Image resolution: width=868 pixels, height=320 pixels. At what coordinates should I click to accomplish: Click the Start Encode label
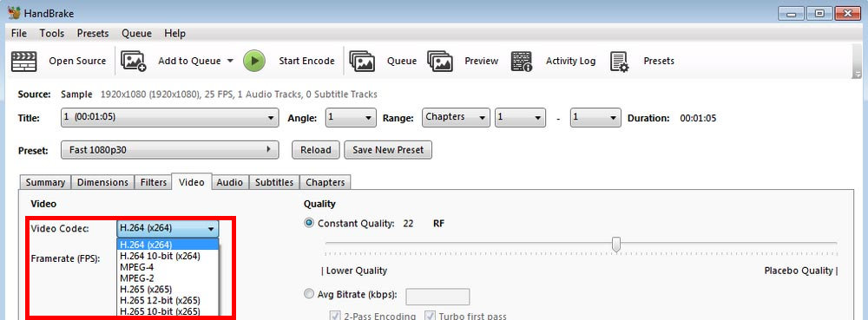(306, 61)
